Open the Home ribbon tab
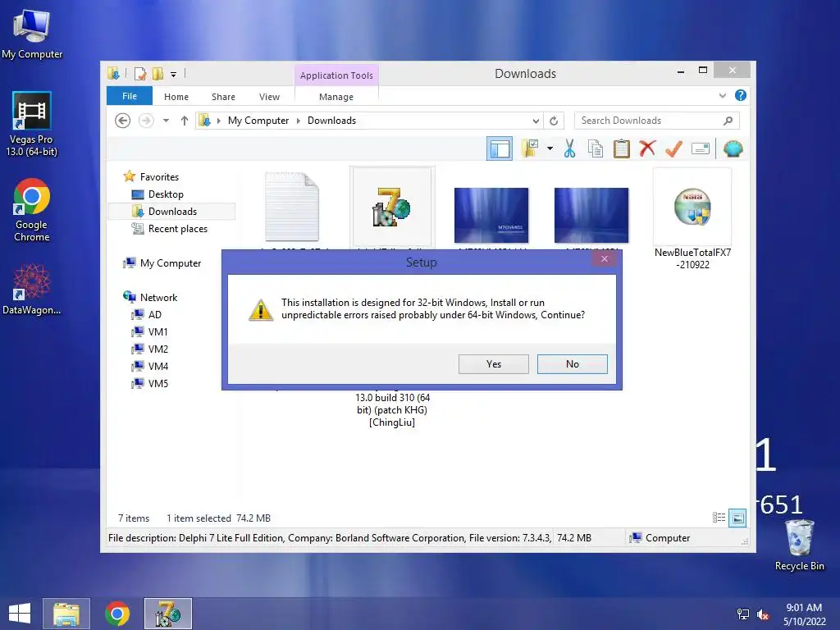This screenshot has height=630, width=840. (x=176, y=97)
